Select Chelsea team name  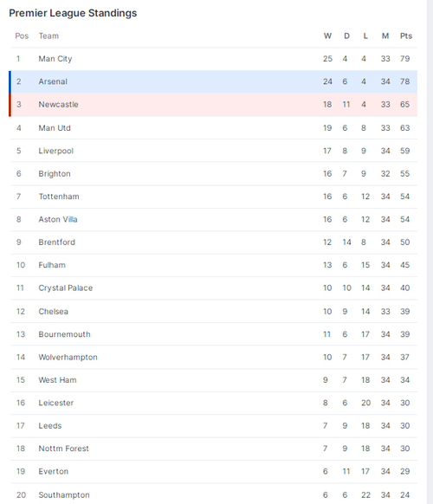(x=54, y=311)
